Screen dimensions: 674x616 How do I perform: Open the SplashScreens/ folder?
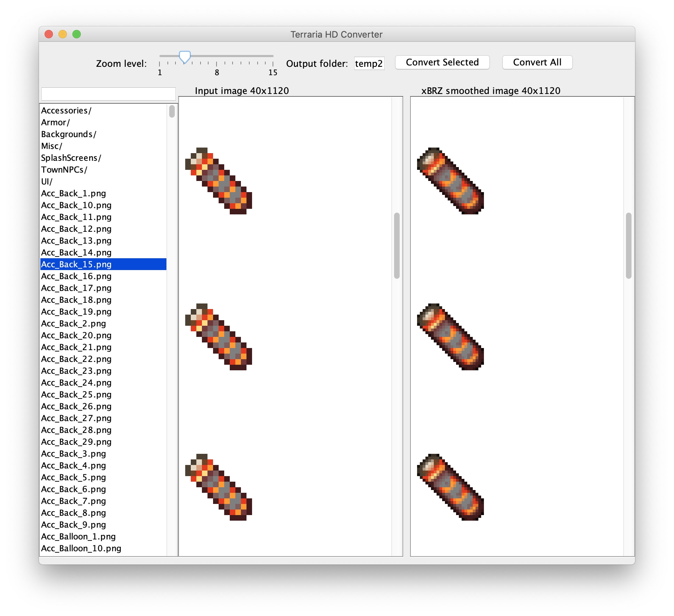click(103, 158)
